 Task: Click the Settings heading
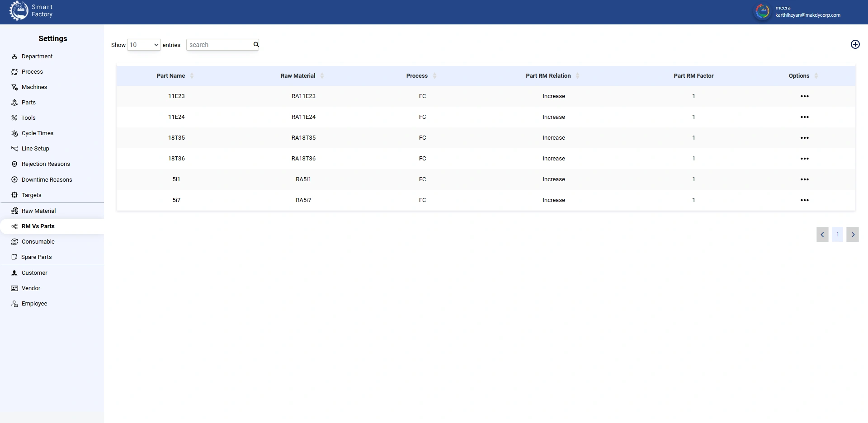point(53,39)
